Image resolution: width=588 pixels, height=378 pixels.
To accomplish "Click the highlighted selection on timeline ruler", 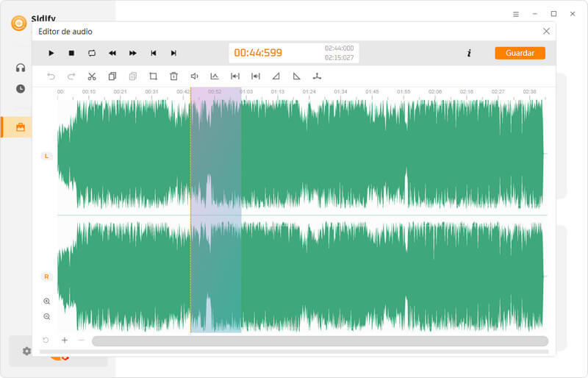I will point(216,93).
